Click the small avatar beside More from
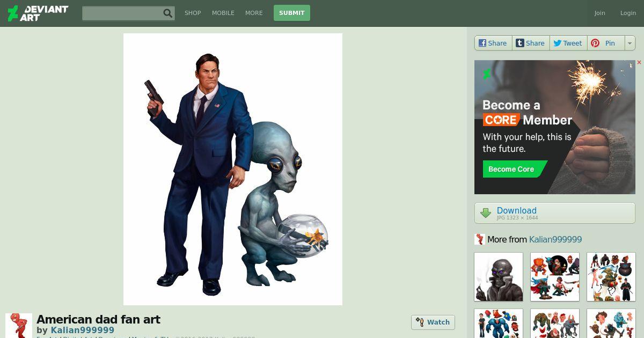 tap(480, 239)
